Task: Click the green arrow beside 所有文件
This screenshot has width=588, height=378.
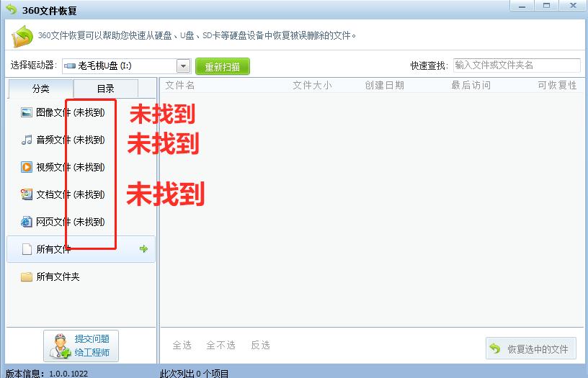Action: [143, 248]
